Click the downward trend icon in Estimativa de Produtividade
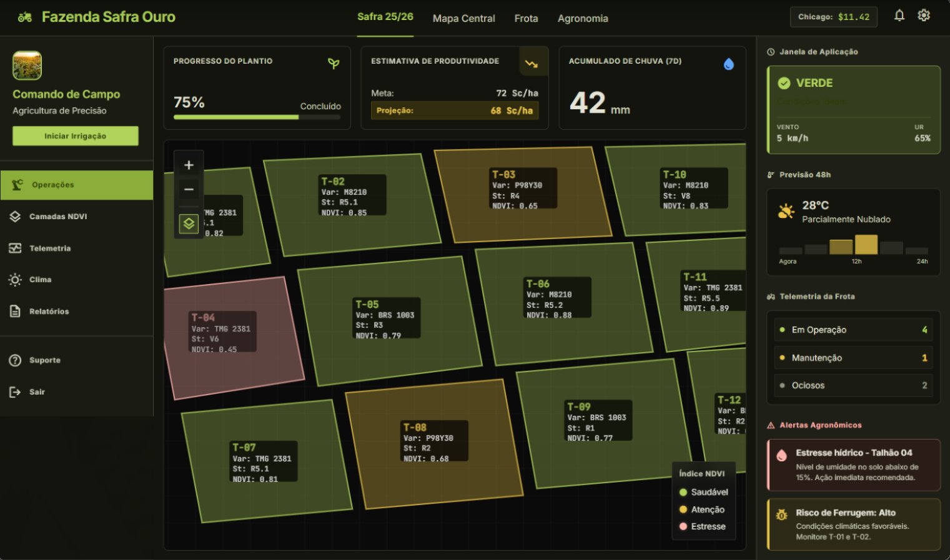The image size is (950, 560). pos(532,64)
